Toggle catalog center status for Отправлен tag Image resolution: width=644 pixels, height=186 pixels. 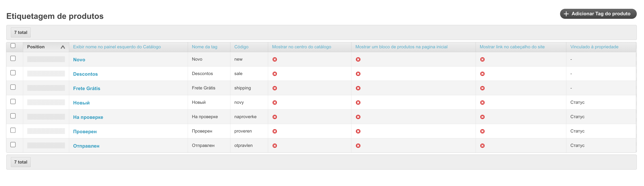point(274,146)
